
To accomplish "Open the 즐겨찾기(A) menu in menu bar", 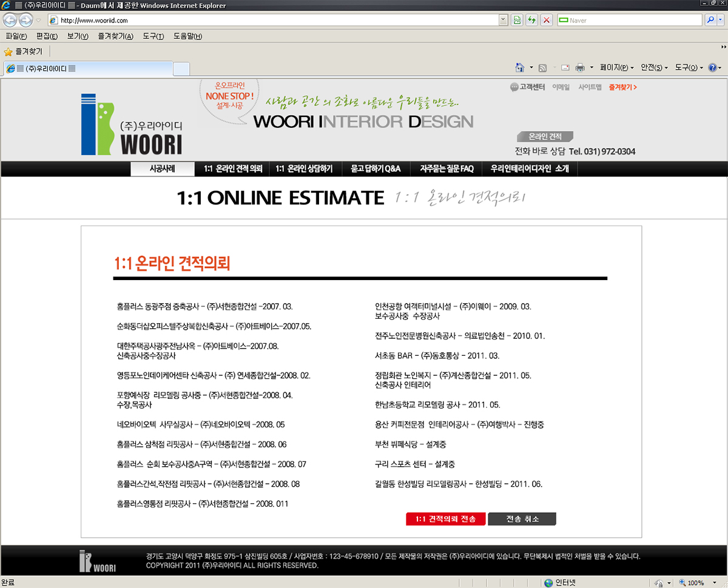I will (x=115, y=36).
